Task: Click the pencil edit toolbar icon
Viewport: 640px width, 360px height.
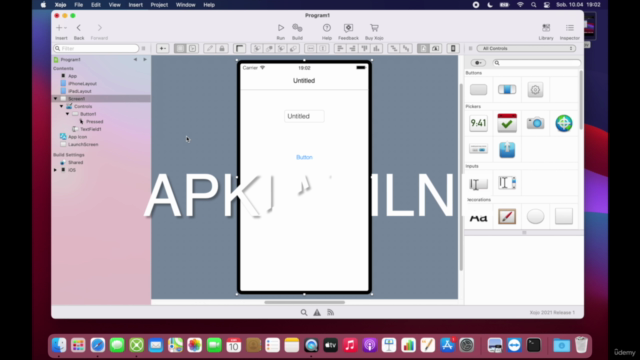Action: pos(209,48)
